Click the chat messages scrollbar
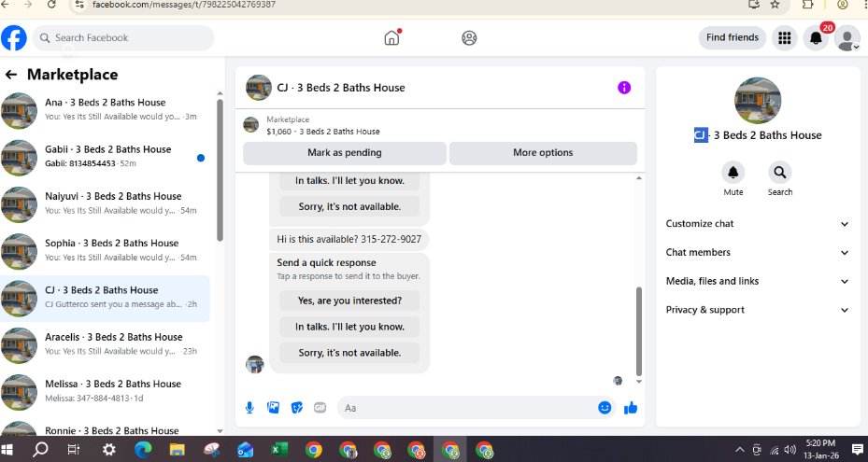 (639, 331)
